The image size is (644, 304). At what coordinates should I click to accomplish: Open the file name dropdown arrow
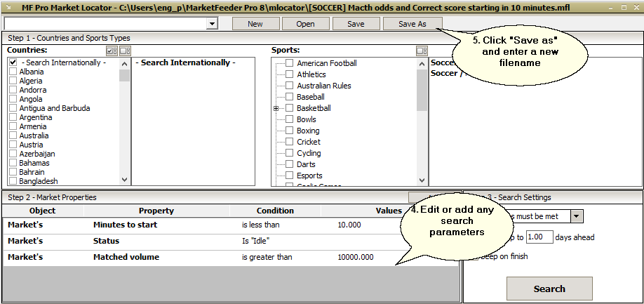212,24
